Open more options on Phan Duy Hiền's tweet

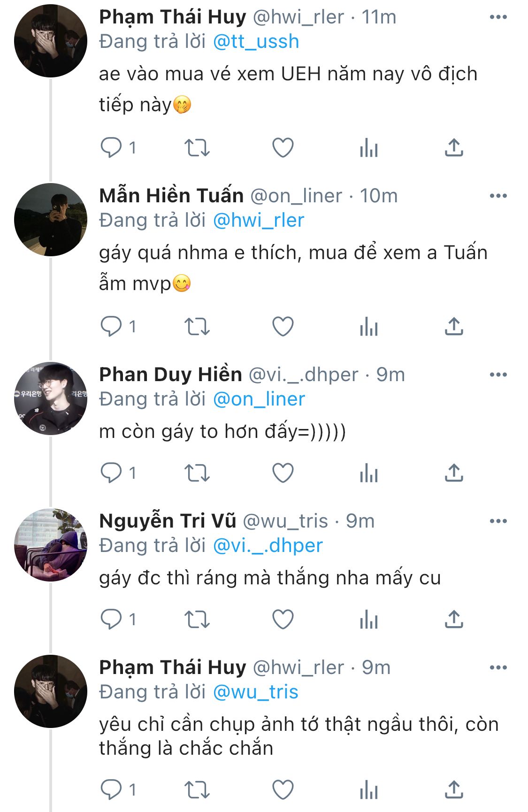click(498, 375)
